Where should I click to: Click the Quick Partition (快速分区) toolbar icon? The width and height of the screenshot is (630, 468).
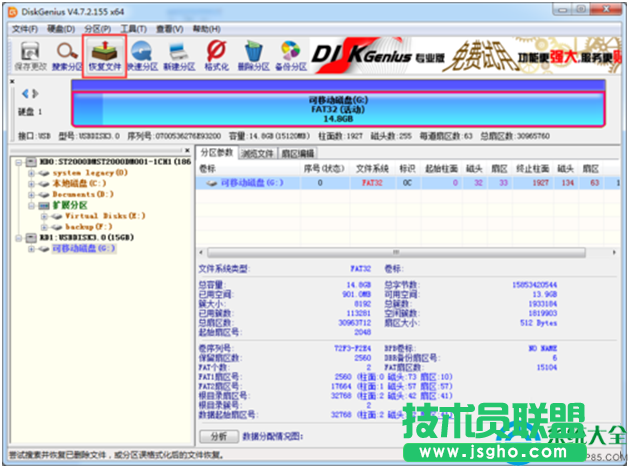(x=142, y=56)
